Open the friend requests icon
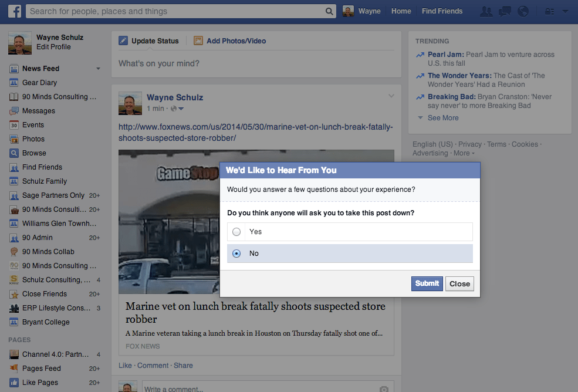The width and height of the screenshot is (578, 392). [486, 11]
